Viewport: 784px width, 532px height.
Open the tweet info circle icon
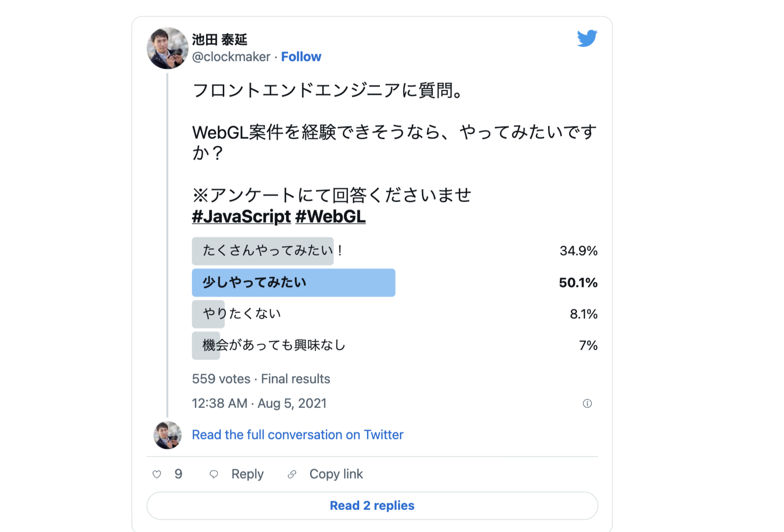pos(587,404)
